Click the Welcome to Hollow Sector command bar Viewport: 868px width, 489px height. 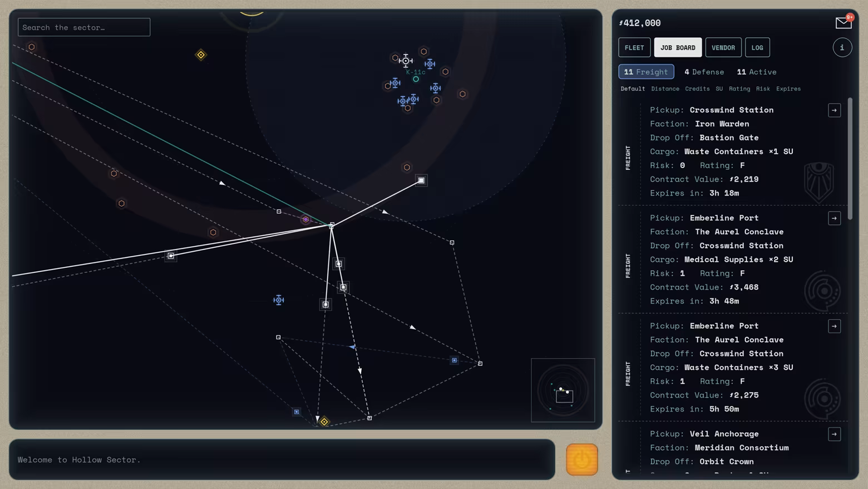click(282, 459)
